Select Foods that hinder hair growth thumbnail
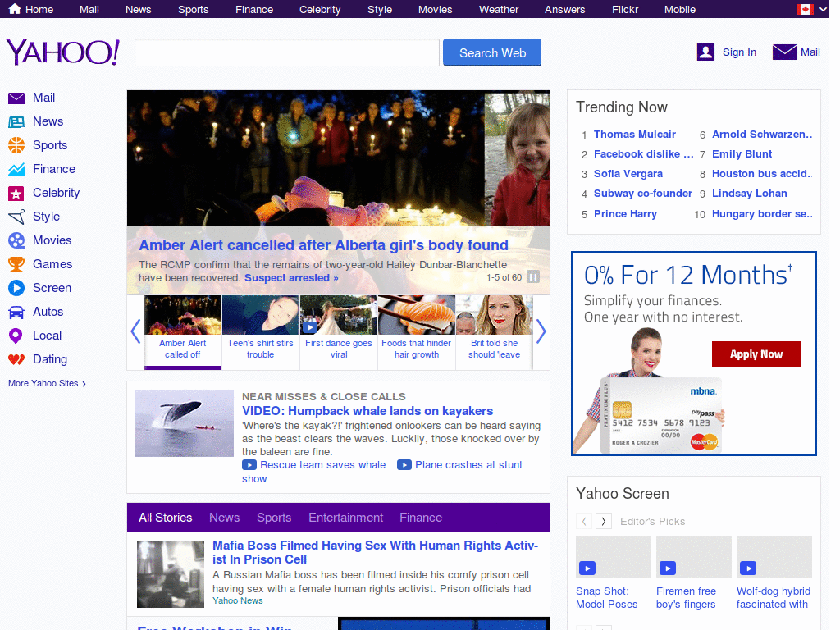This screenshot has height=630, width=840. [x=416, y=332]
